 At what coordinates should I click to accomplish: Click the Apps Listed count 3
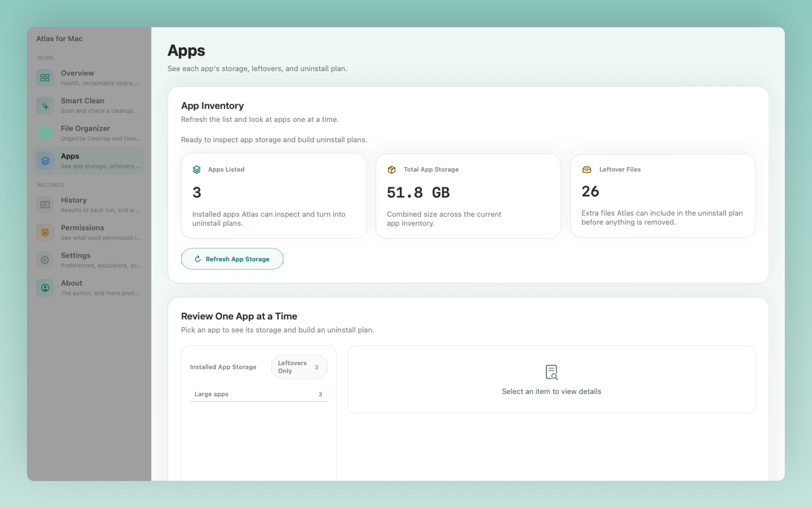pos(197,192)
